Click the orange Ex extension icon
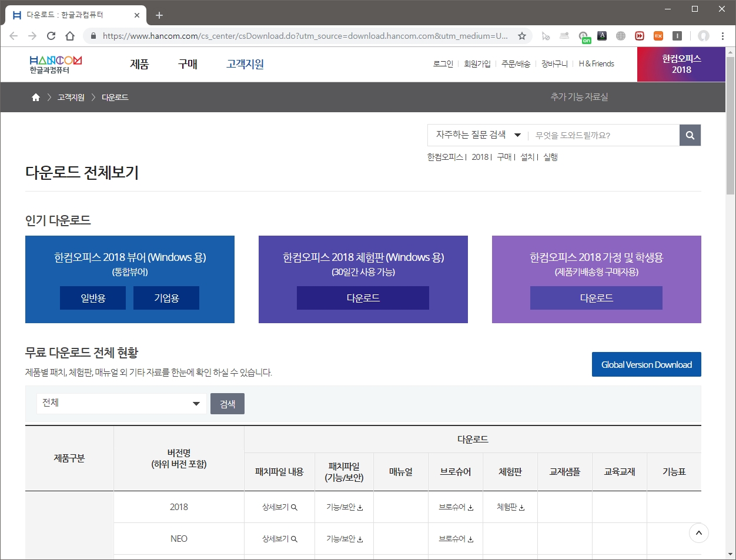Image resolution: width=736 pixels, height=560 pixels. click(x=658, y=36)
